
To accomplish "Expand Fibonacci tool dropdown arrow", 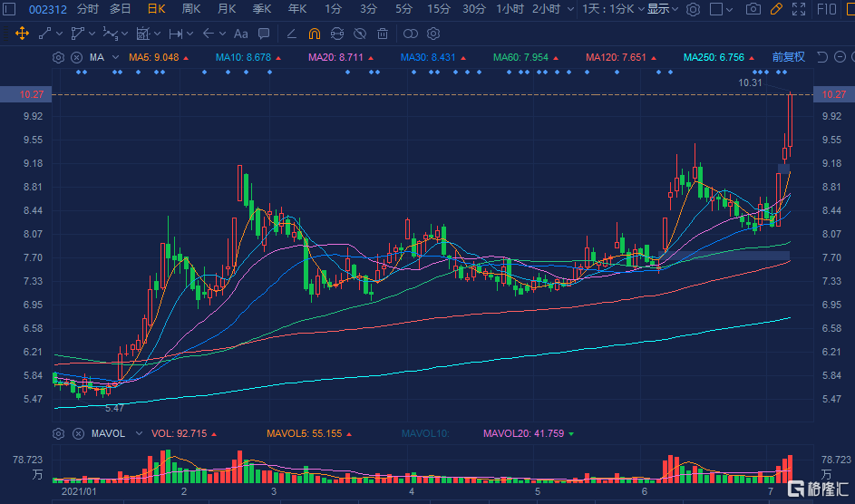I will 157,34.
